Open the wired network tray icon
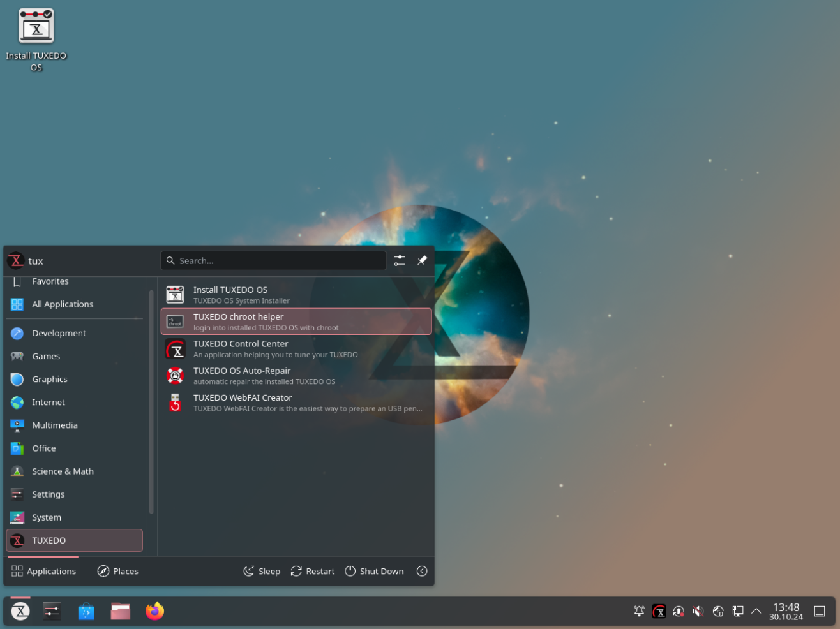840x629 pixels. [x=737, y=611]
